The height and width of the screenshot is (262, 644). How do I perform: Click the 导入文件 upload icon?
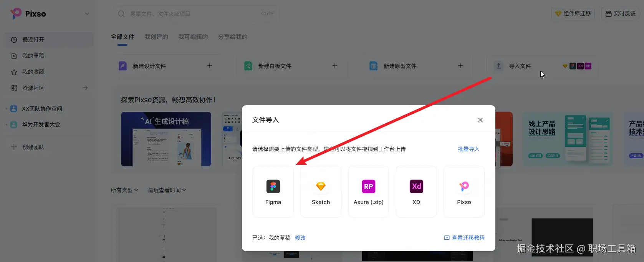(x=498, y=66)
